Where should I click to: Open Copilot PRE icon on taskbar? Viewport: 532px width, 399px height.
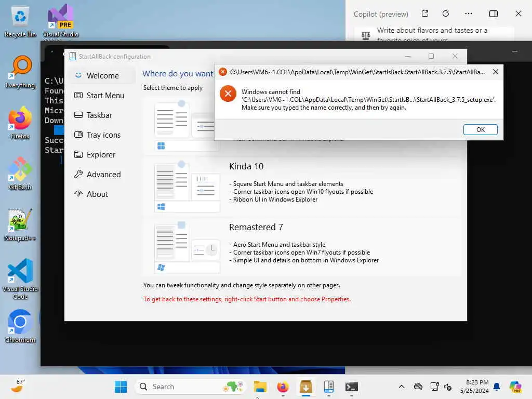tap(516, 387)
